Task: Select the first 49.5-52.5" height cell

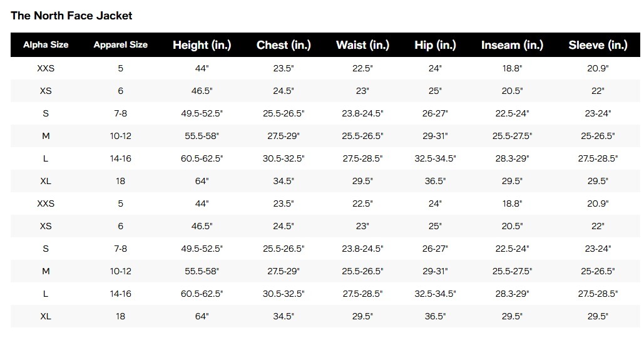Action: point(202,113)
